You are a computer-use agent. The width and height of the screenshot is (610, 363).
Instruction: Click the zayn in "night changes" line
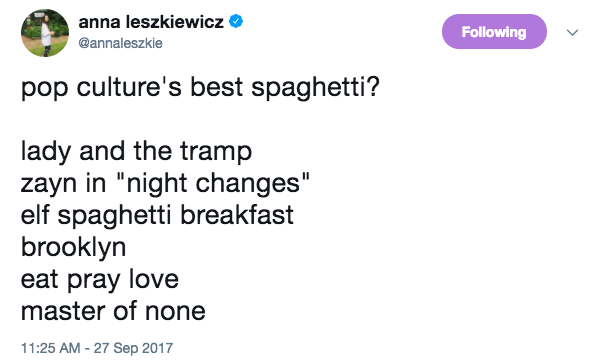point(165,184)
